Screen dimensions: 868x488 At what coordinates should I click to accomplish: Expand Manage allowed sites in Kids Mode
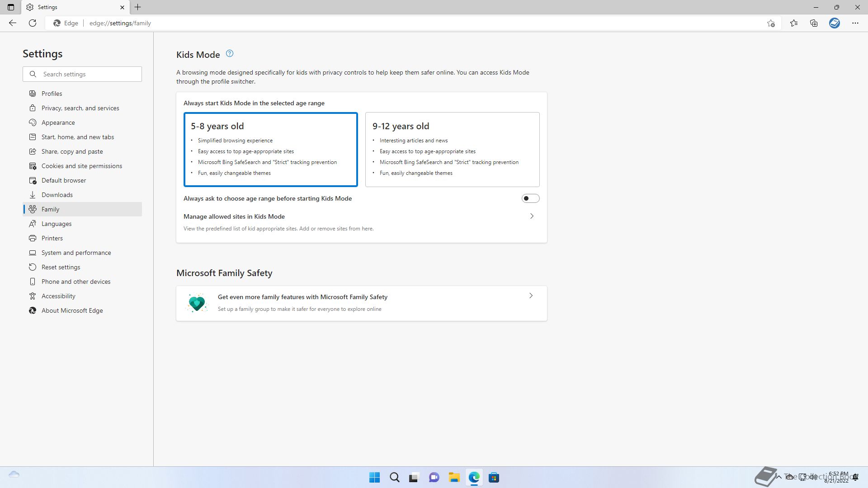tap(532, 216)
